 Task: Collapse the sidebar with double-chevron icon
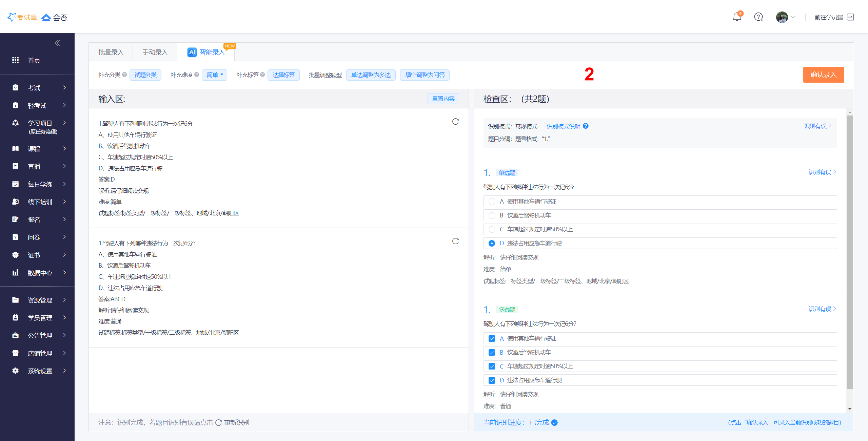pyautogui.click(x=57, y=43)
